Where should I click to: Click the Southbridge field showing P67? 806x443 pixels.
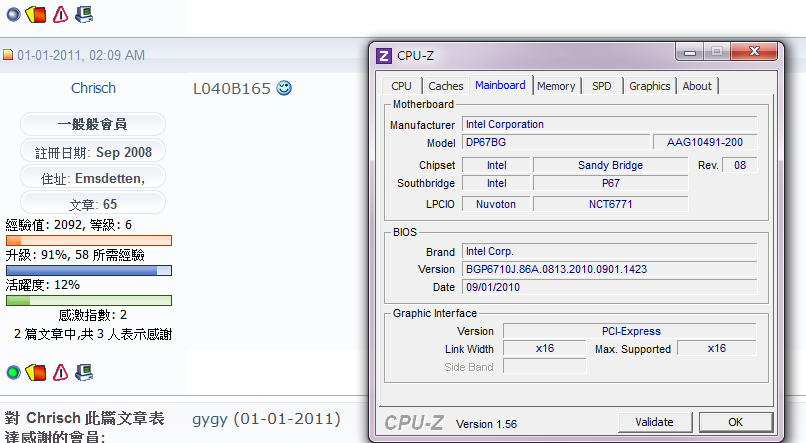point(611,183)
